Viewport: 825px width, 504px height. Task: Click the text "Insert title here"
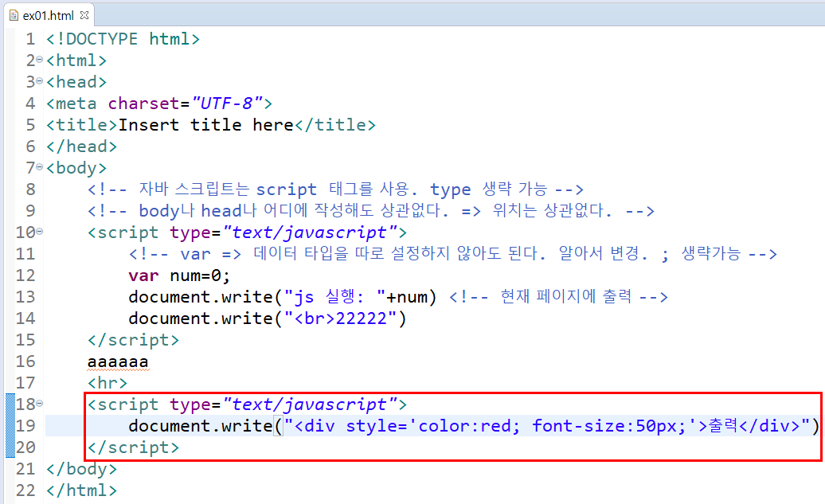pyautogui.click(x=205, y=125)
